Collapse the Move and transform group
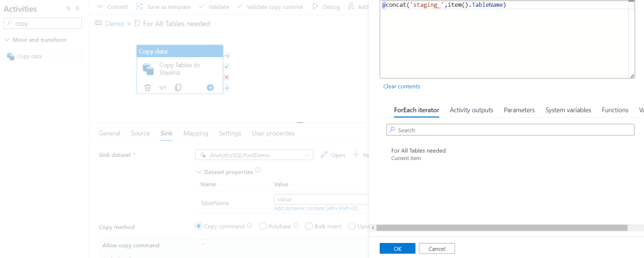Screen dimensions: 644x258 click(8, 40)
